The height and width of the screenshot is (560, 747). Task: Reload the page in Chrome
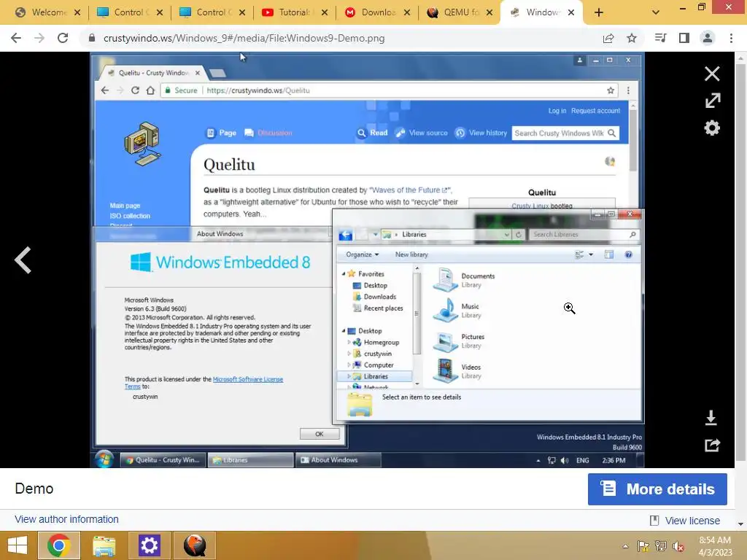(x=63, y=38)
